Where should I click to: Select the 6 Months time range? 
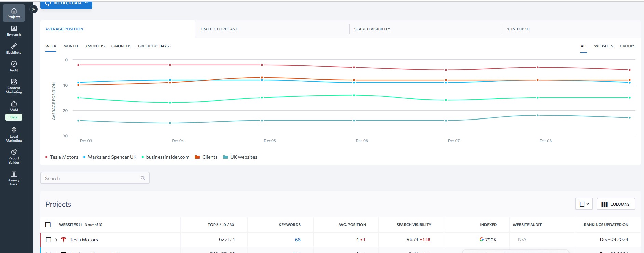[121, 46]
